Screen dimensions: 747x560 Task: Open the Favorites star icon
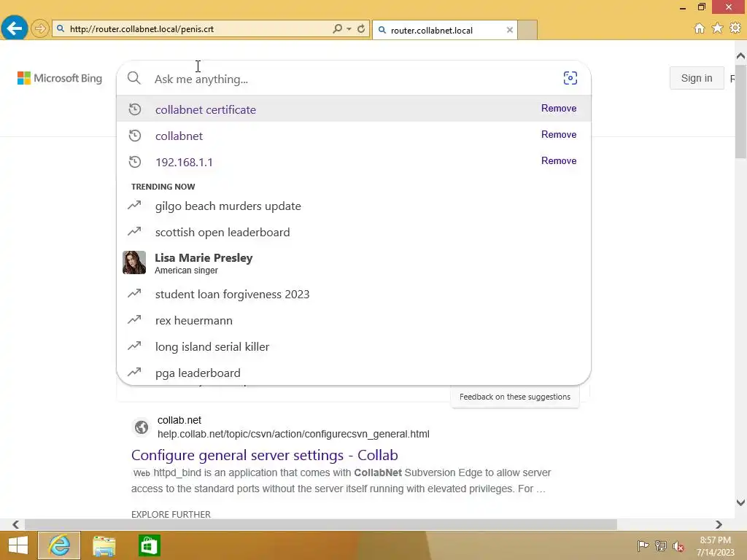[717, 28]
